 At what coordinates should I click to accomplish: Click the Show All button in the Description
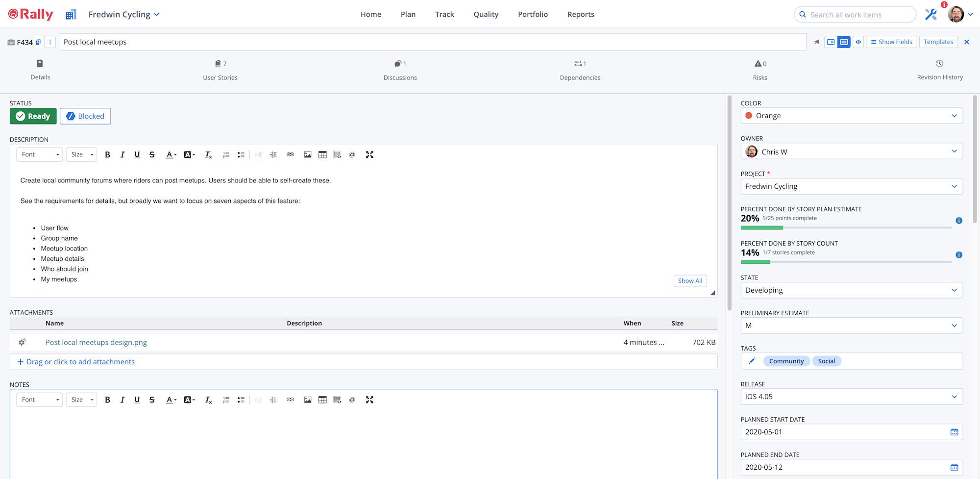tap(690, 280)
